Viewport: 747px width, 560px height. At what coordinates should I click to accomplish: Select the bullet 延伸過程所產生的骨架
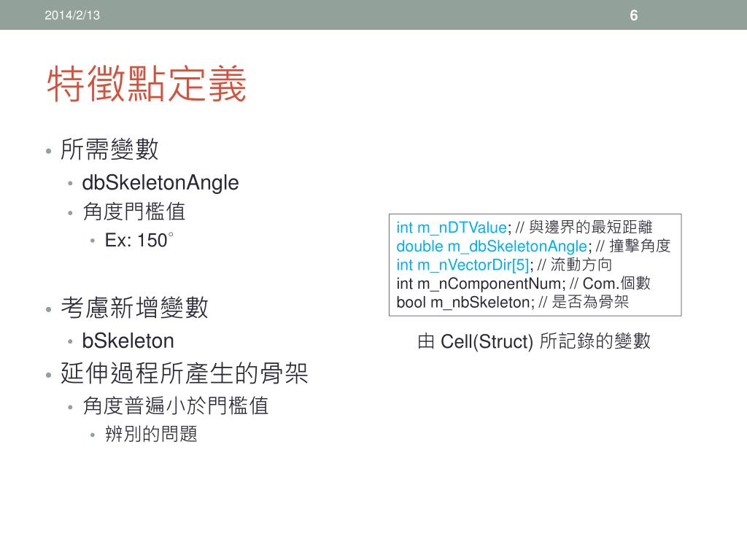coord(185,373)
